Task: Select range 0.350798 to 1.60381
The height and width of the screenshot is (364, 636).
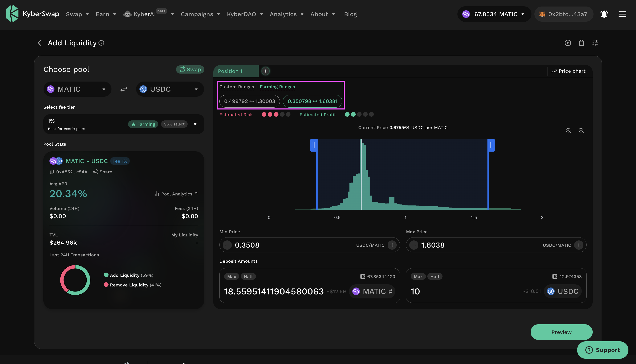Action: click(x=313, y=101)
